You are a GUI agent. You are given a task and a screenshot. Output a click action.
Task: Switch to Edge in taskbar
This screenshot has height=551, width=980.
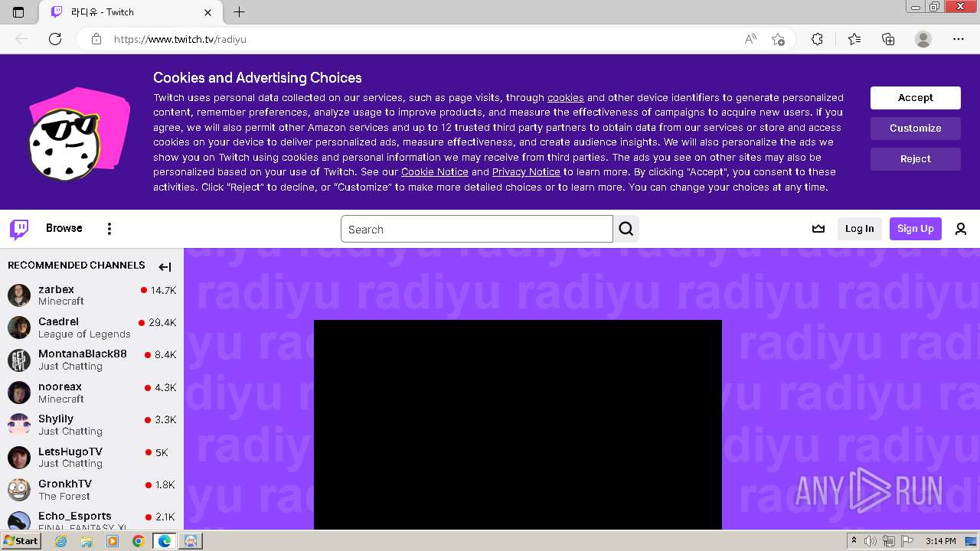point(164,541)
